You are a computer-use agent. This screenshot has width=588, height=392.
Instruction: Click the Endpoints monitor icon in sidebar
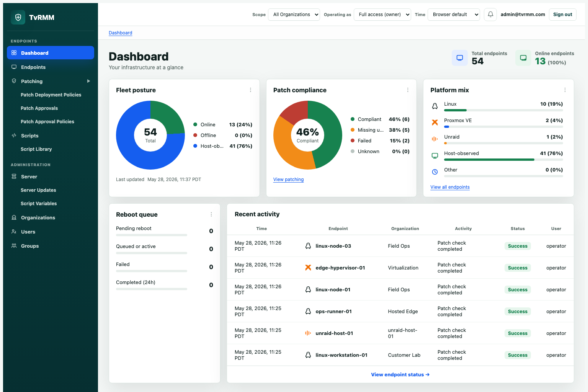[x=14, y=67]
